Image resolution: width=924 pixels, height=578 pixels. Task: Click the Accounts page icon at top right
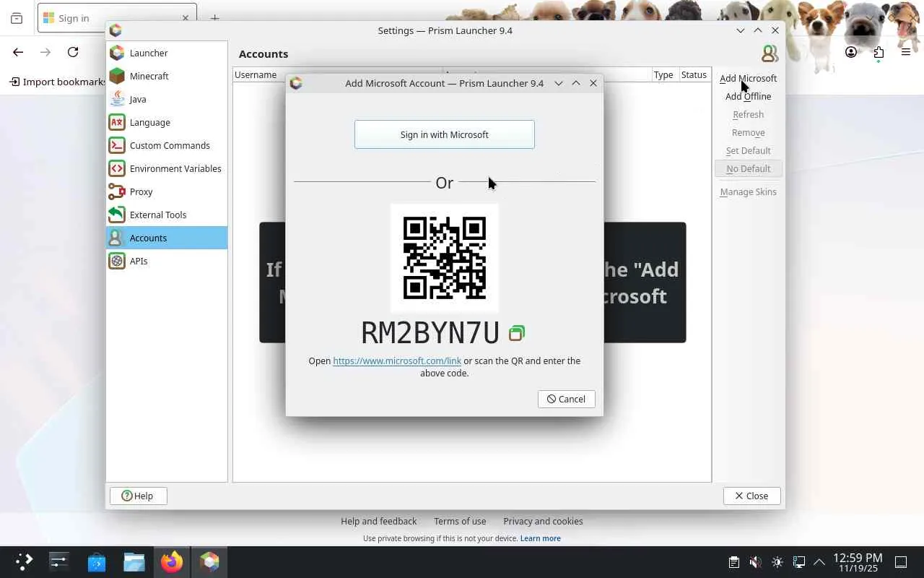pos(770,53)
